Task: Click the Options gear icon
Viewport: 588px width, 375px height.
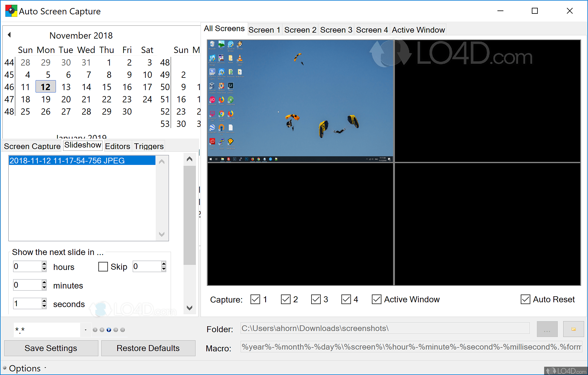Action: pos(4,368)
